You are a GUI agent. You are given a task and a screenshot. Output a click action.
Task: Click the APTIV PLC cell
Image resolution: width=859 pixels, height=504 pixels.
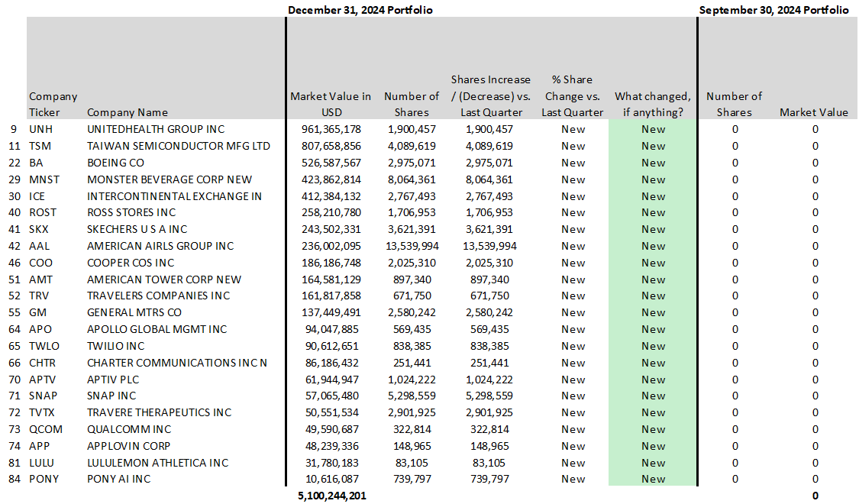tap(113, 380)
